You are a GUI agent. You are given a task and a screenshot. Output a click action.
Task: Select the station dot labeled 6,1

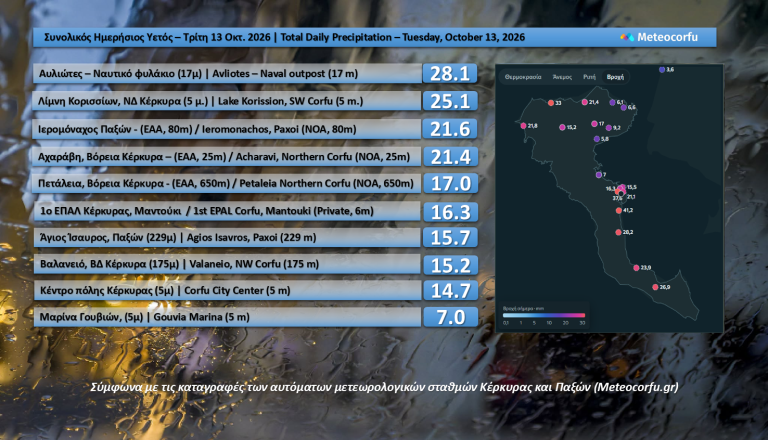(x=612, y=102)
